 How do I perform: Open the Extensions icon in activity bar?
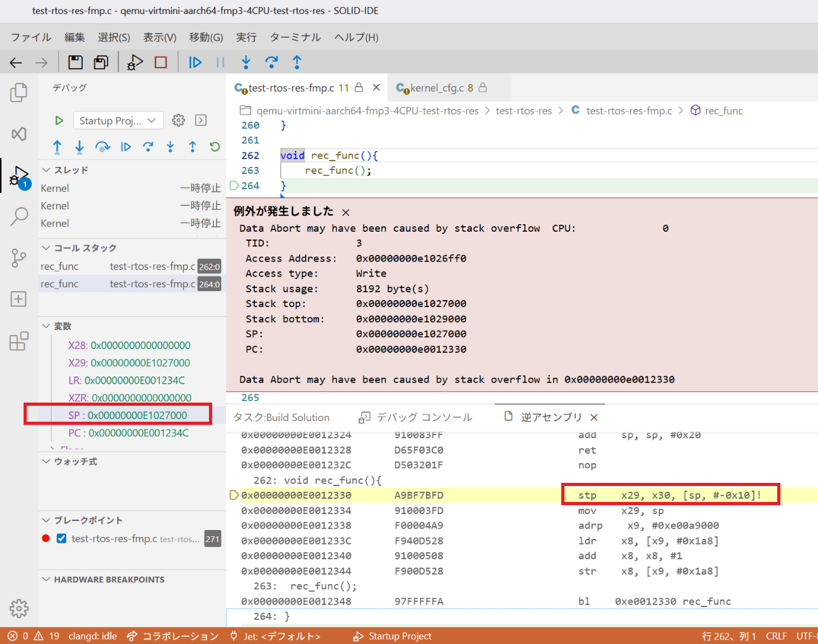tap(19, 341)
